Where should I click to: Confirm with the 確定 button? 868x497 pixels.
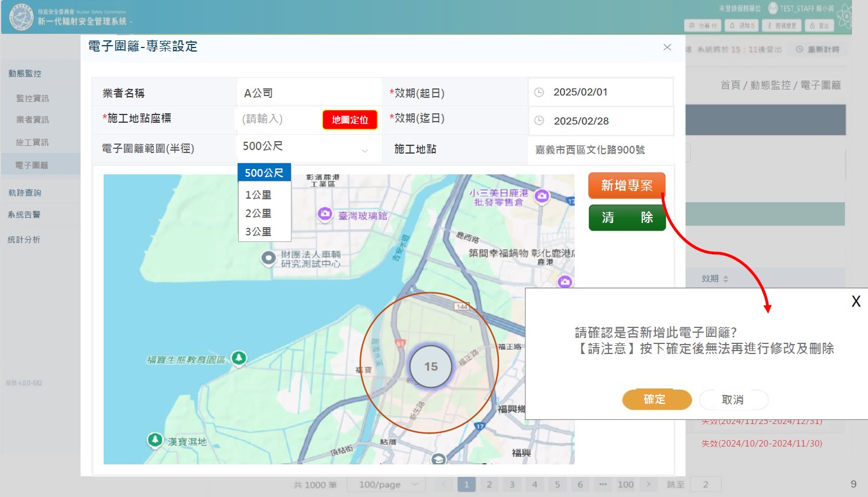point(656,400)
